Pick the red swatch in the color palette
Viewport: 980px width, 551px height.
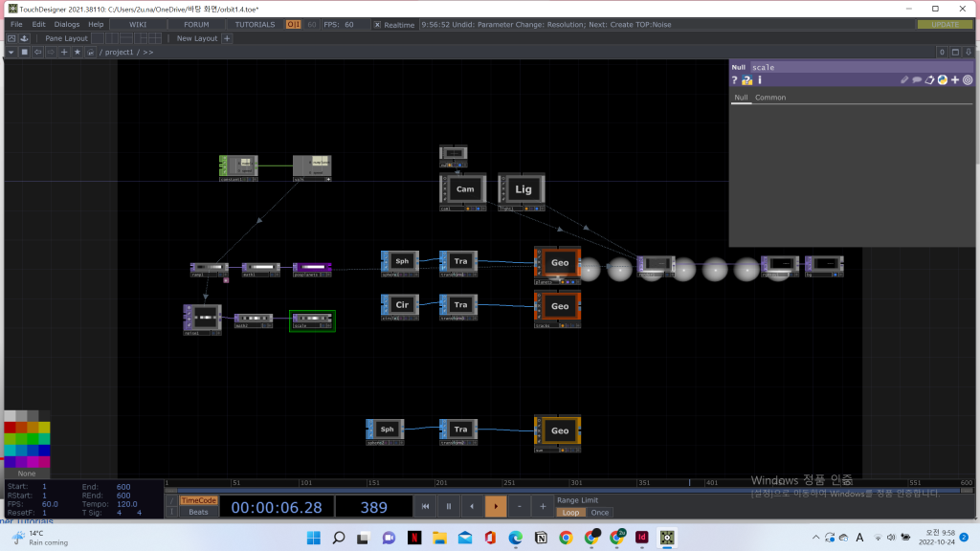(x=10, y=428)
